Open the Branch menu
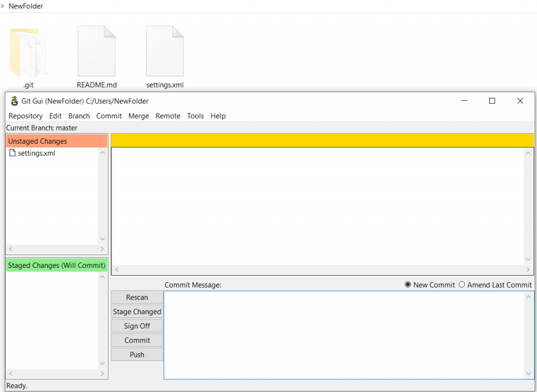Image resolution: width=537 pixels, height=392 pixels. [79, 116]
